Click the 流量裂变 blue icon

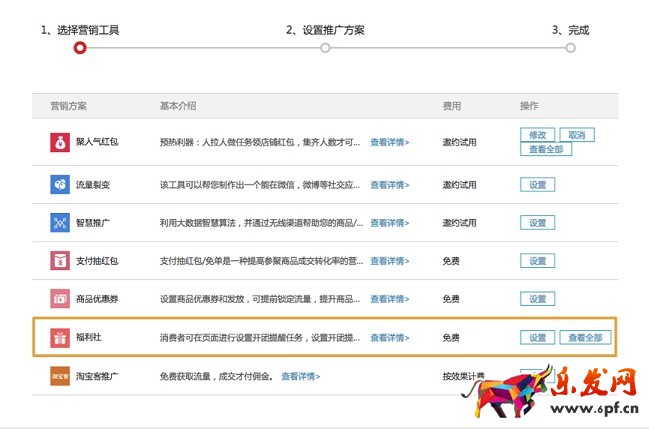point(59,184)
